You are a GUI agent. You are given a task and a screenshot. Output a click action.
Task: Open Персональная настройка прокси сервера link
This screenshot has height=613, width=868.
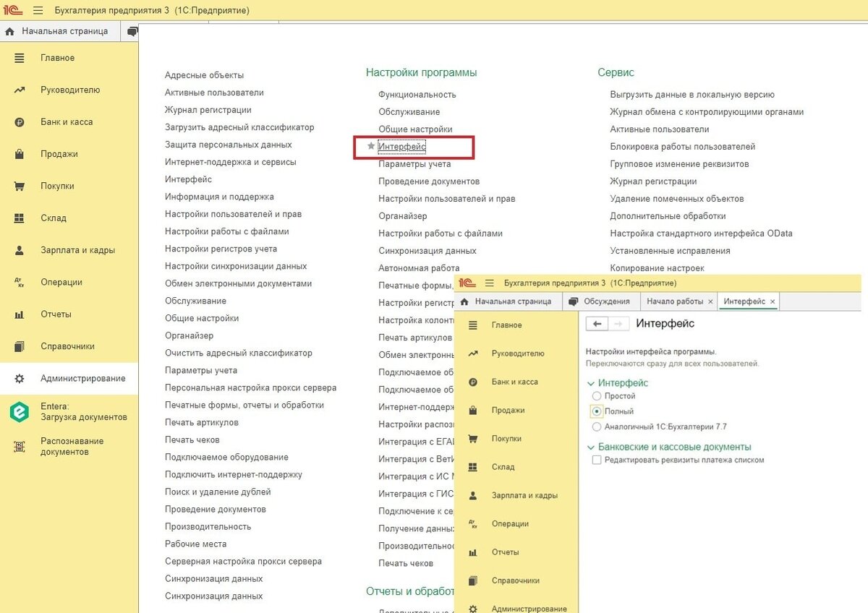click(x=250, y=387)
